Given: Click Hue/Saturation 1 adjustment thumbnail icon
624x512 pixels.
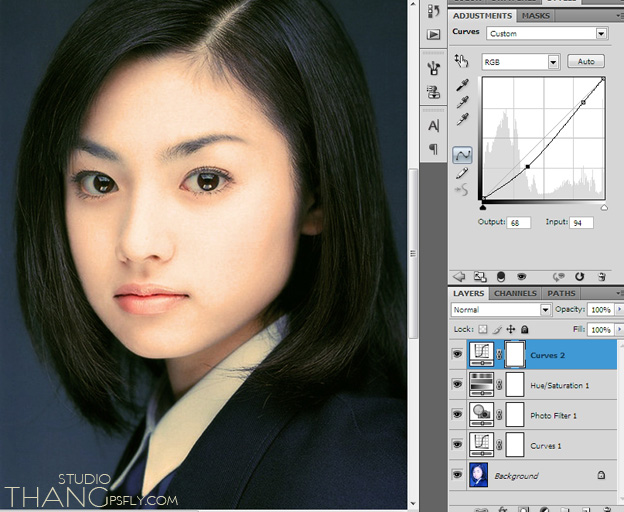Looking at the screenshot, I should [x=482, y=384].
